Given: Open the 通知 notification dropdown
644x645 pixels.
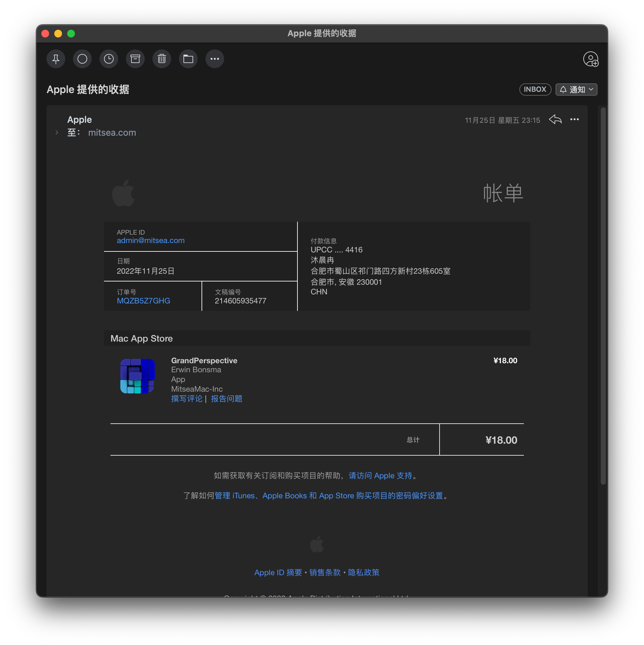Looking at the screenshot, I should tap(576, 90).
